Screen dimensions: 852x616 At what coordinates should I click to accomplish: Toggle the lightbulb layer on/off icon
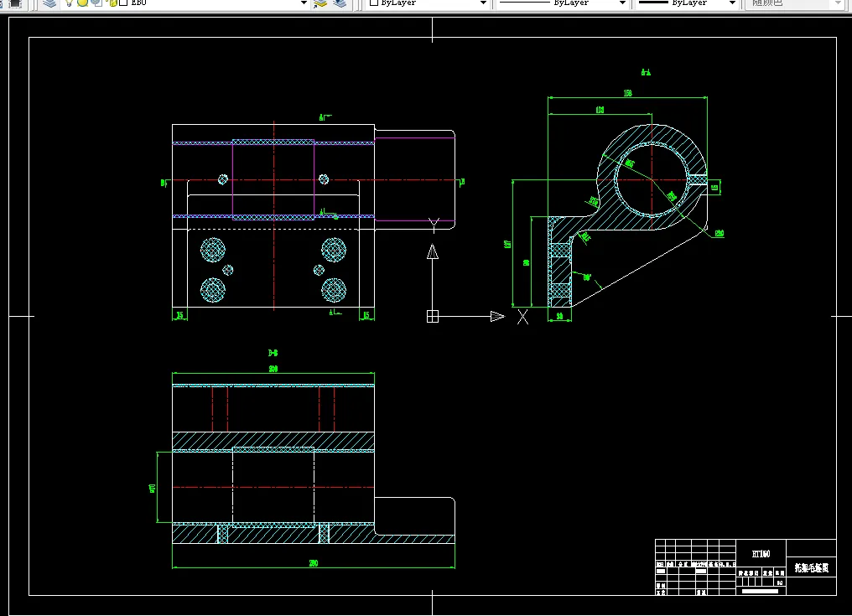click(x=69, y=3)
